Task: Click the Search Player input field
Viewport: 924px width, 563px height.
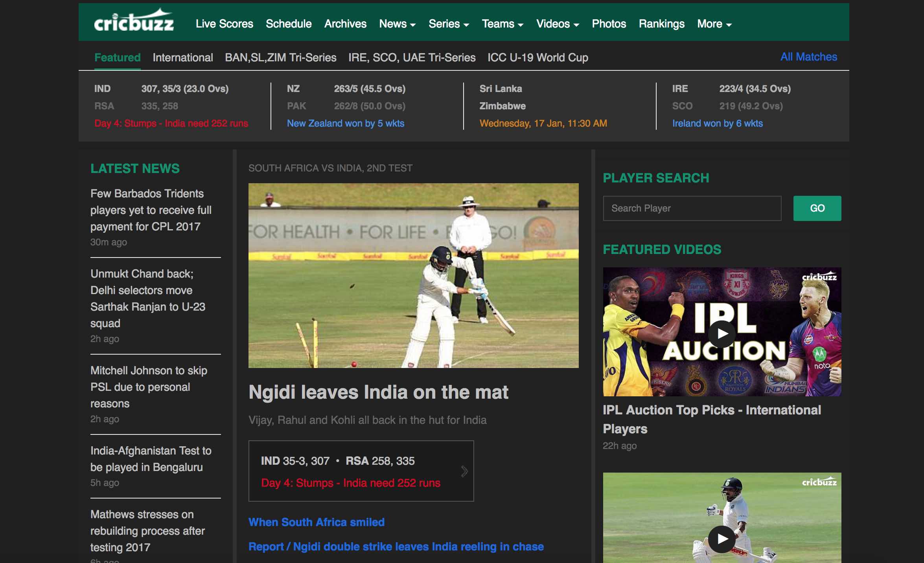Action: [x=692, y=208]
